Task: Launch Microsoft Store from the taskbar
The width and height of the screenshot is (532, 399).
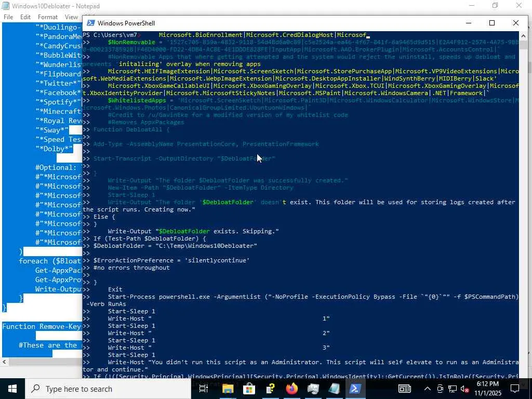Action: point(249,389)
